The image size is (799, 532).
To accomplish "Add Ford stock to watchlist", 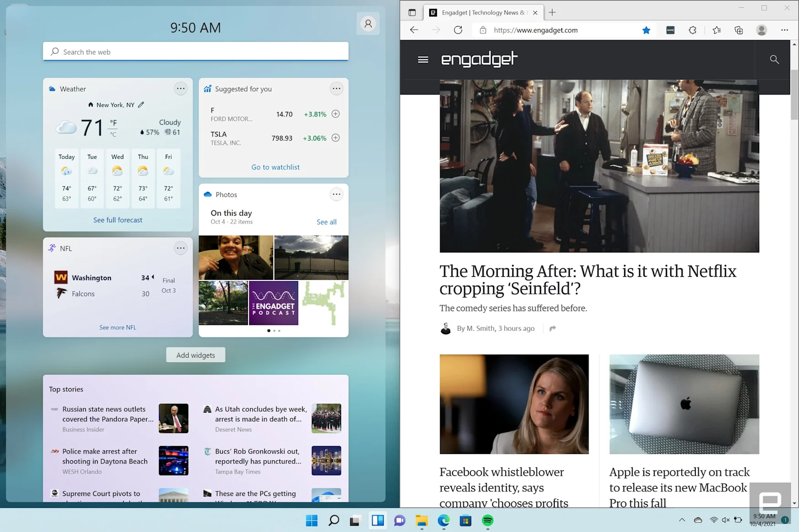I will click(x=336, y=114).
